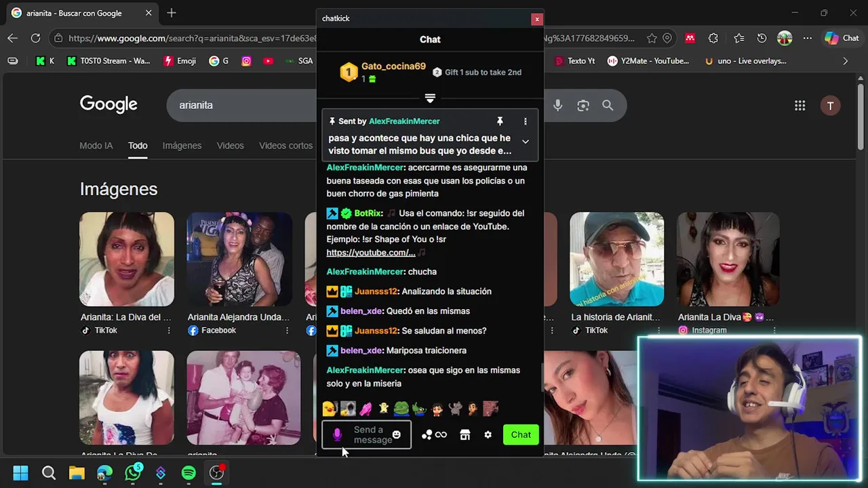Viewport: 868px width, 488px height.
Task: Open Instagram bookmark icon
Action: (246, 61)
